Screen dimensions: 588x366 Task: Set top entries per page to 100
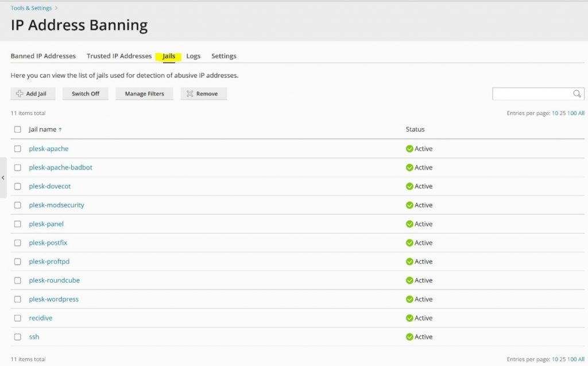tap(572, 113)
